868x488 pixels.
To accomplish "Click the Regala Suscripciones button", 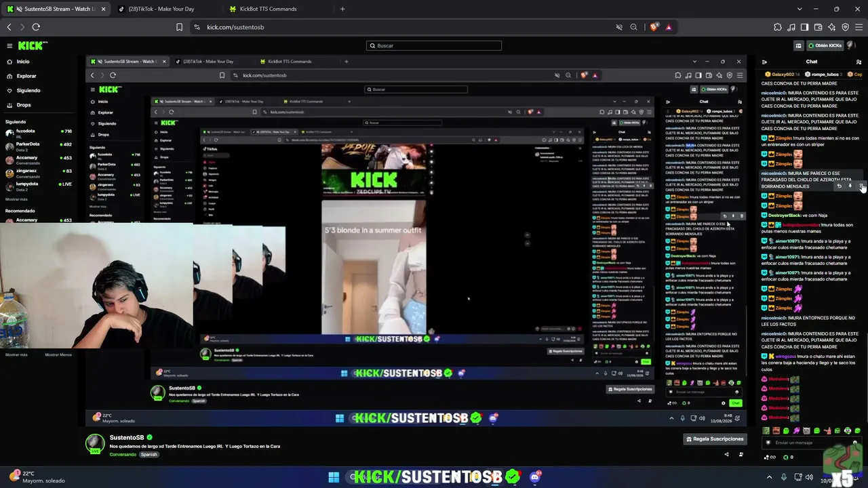I will [x=715, y=439].
